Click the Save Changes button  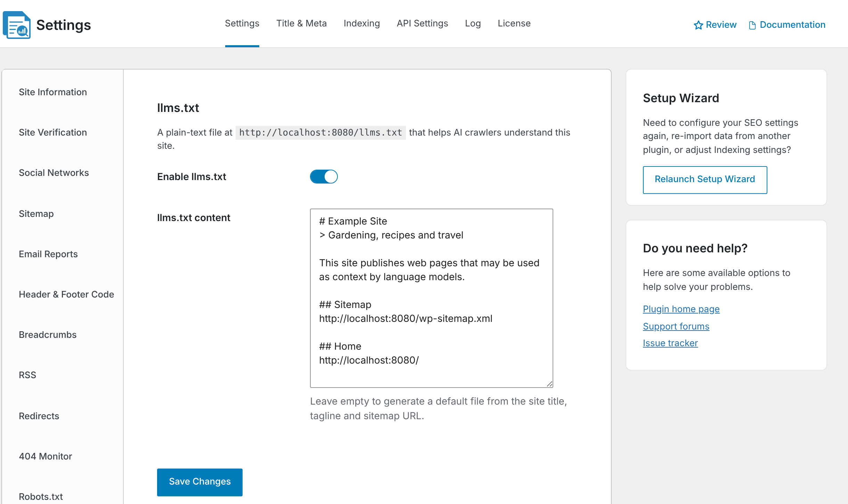point(200,482)
